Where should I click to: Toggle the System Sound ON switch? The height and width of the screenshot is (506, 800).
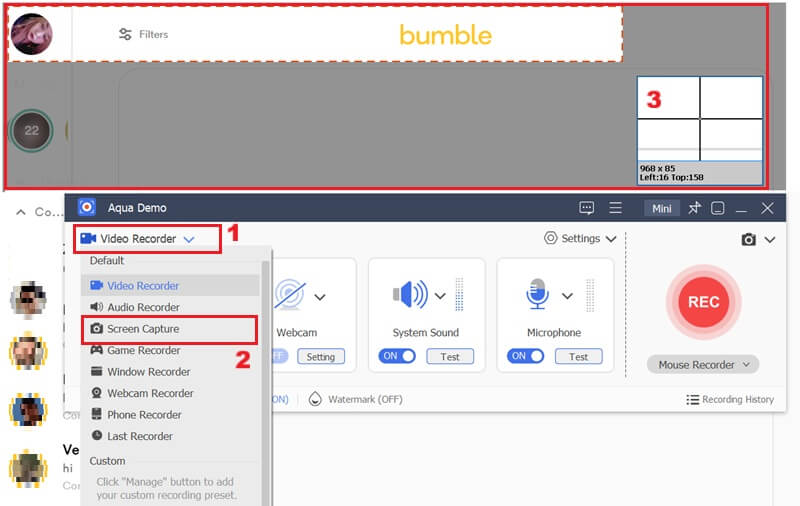tap(398, 356)
